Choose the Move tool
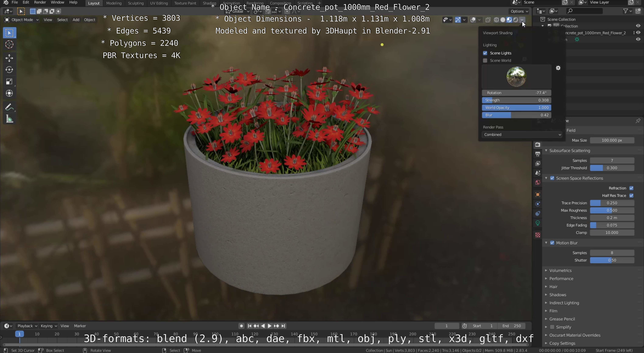The image size is (644, 353). tap(9, 58)
